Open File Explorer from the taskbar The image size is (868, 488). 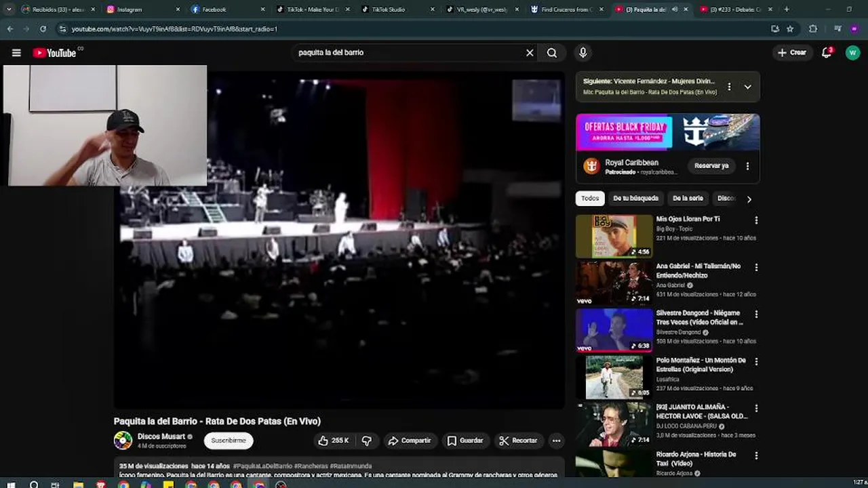pos(78,484)
